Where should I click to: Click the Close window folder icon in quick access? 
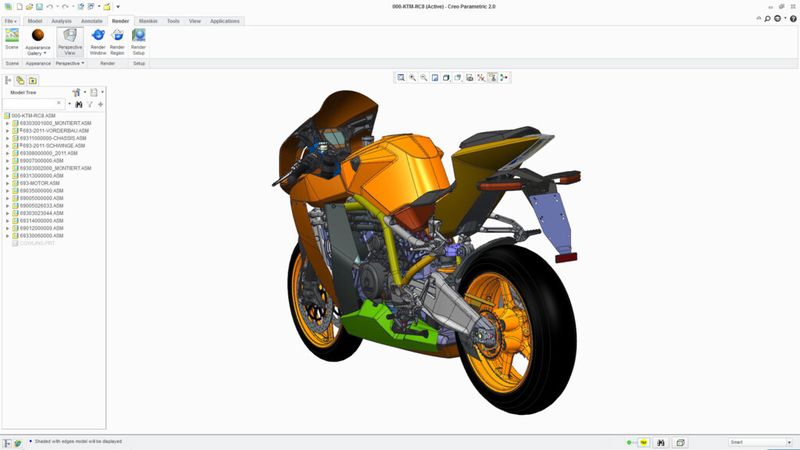click(x=107, y=7)
